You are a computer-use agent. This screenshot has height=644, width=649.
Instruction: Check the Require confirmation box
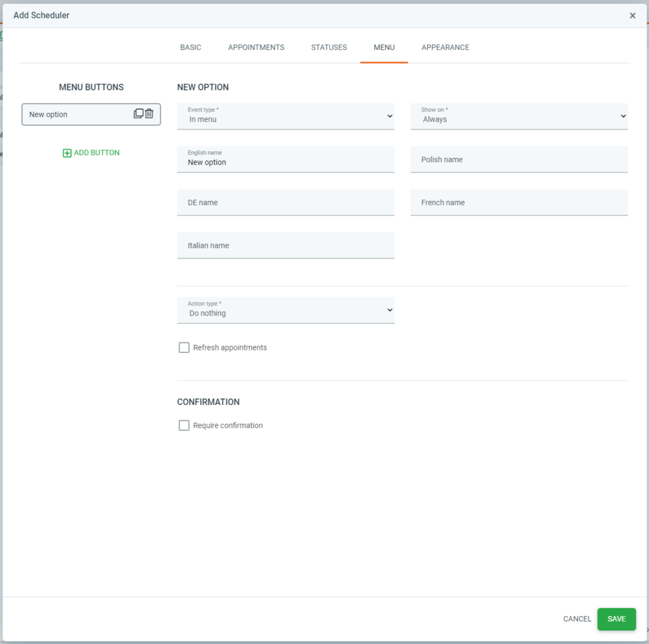click(184, 426)
